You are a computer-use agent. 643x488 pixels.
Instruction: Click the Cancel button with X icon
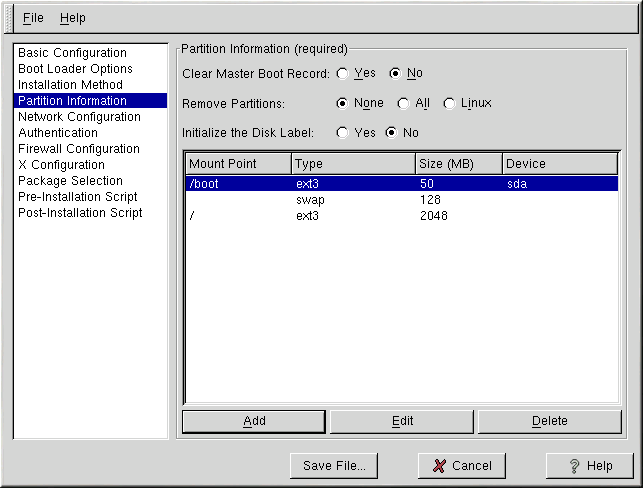455,466
